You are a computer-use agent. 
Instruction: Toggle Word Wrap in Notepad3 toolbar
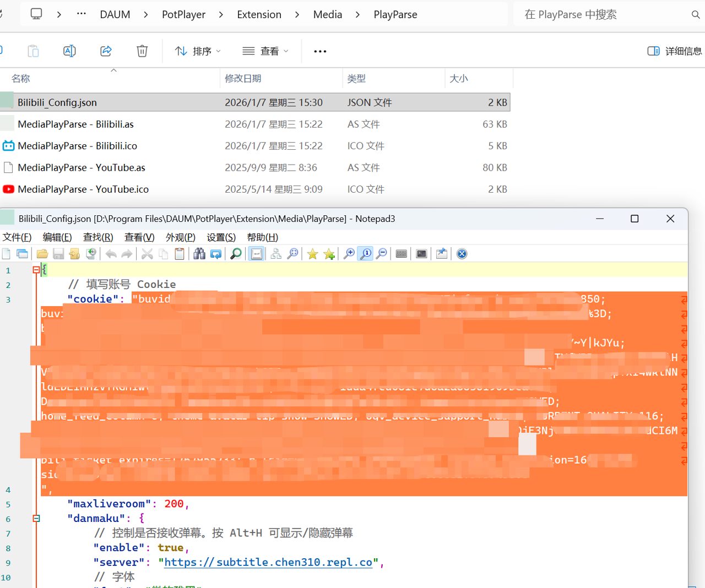tap(257, 254)
